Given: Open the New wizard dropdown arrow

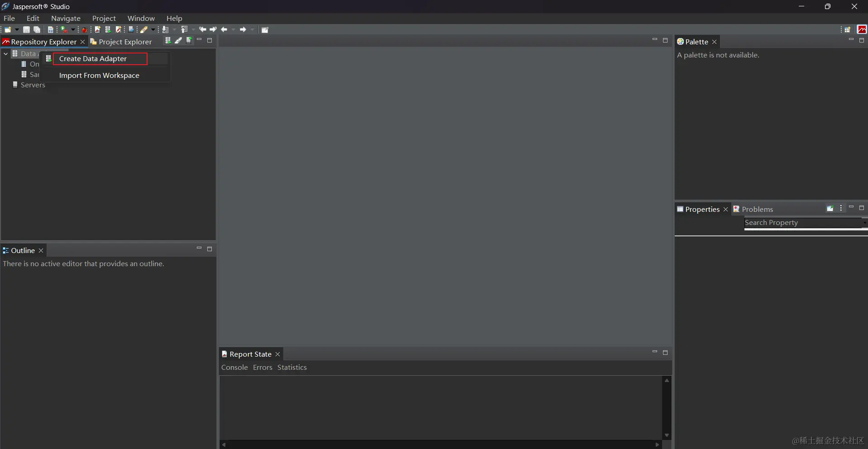Looking at the screenshot, I should coord(17,29).
